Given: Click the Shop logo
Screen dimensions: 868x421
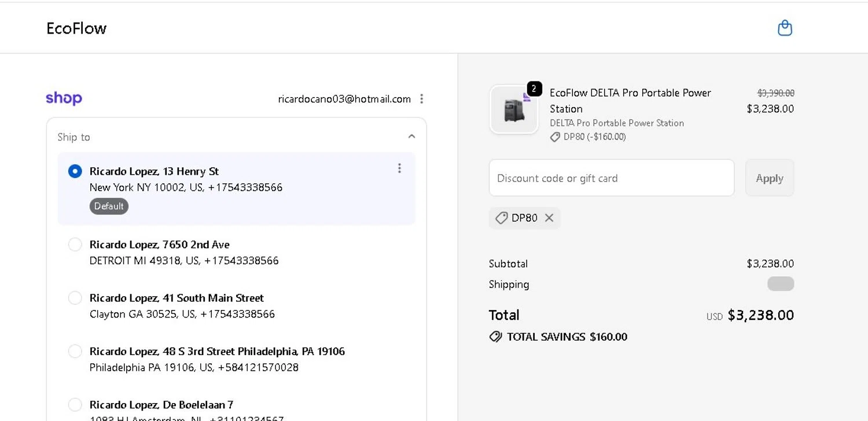Looking at the screenshot, I should (64, 98).
